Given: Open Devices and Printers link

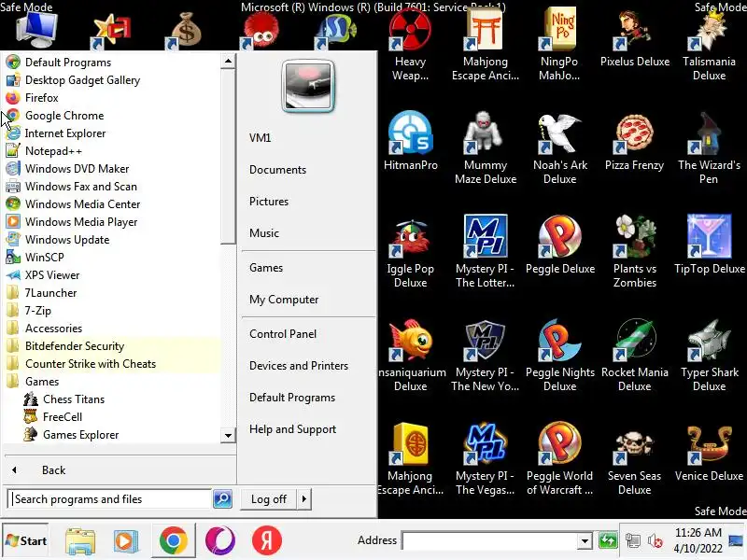Looking at the screenshot, I should click(x=299, y=366).
